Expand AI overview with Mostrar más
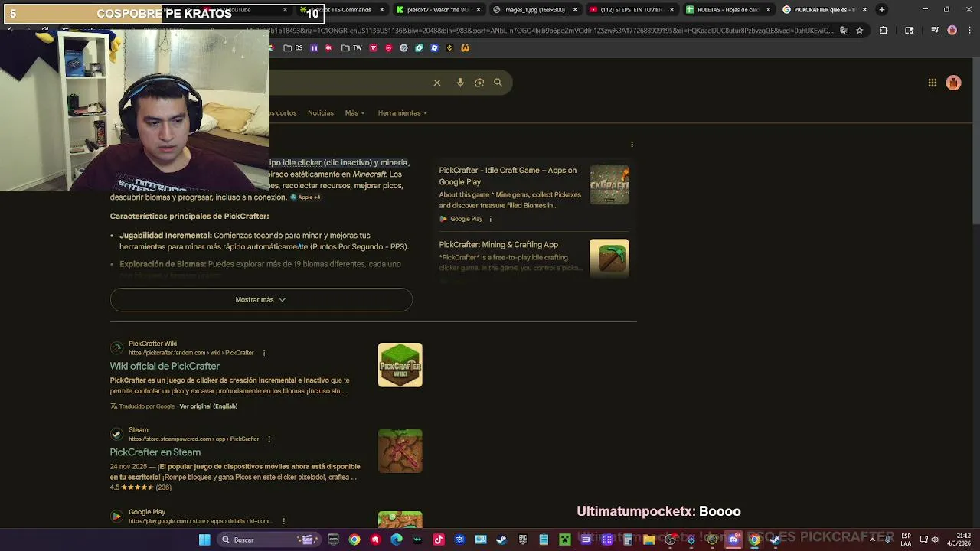980x551 pixels. coord(261,300)
